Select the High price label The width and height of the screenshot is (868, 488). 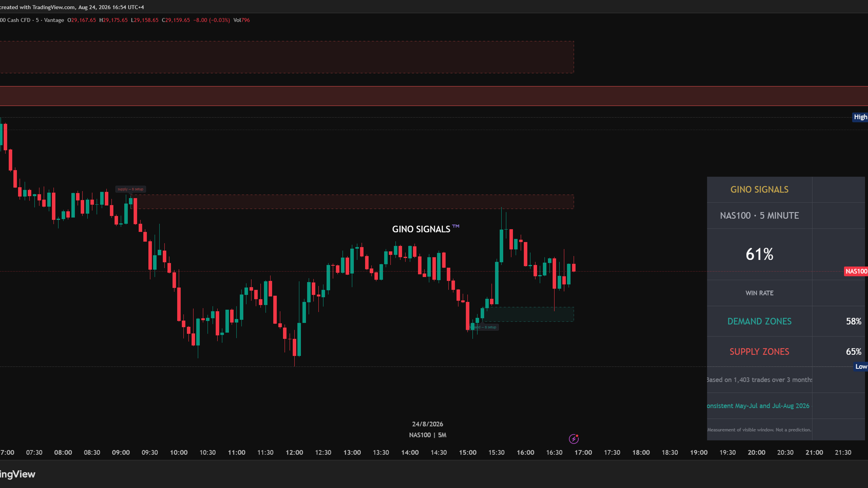point(860,117)
